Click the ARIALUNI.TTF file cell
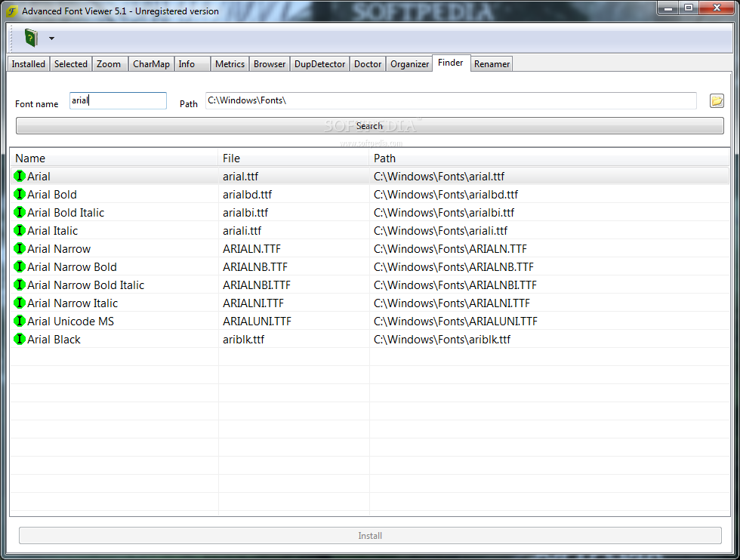Viewport: 740px width, 560px height. tap(257, 322)
